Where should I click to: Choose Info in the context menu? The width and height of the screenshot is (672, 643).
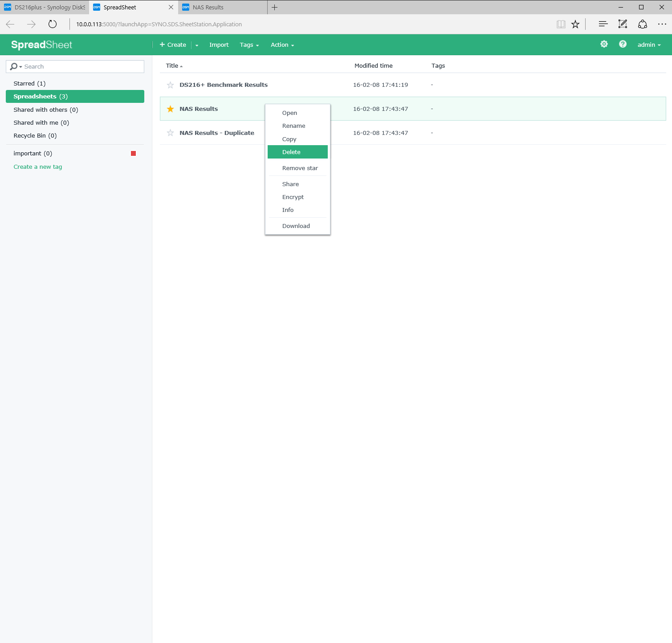coord(297,210)
